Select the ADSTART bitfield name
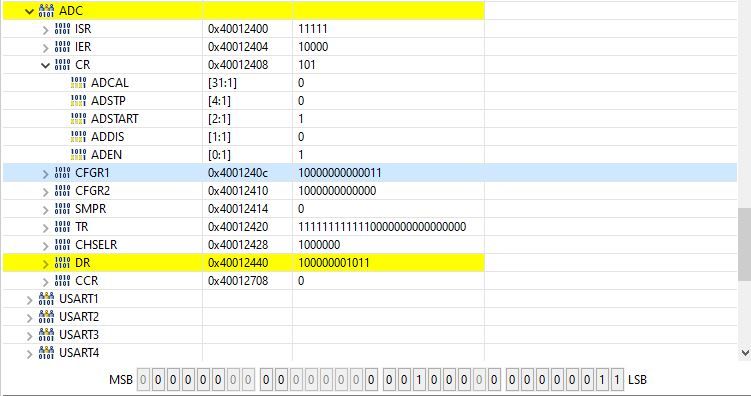Viewport: 751px width, 396px height. [114, 119]
